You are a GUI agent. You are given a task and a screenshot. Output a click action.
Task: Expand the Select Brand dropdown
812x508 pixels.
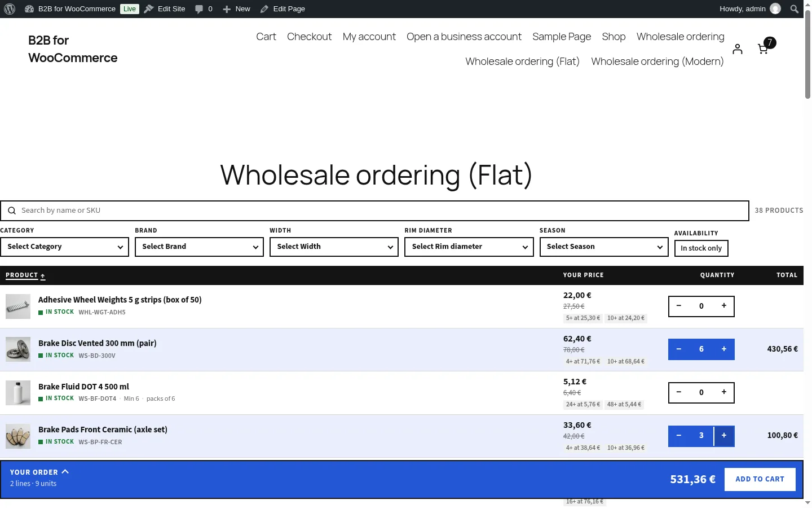tap(199, 247)
